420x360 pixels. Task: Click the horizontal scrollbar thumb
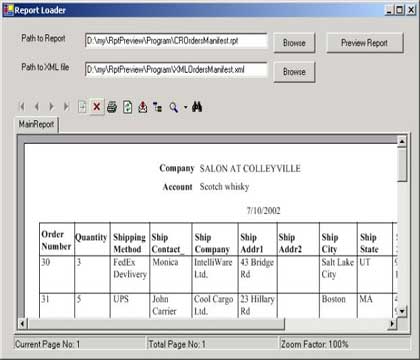pyautogui.click(x=156, y=323)
